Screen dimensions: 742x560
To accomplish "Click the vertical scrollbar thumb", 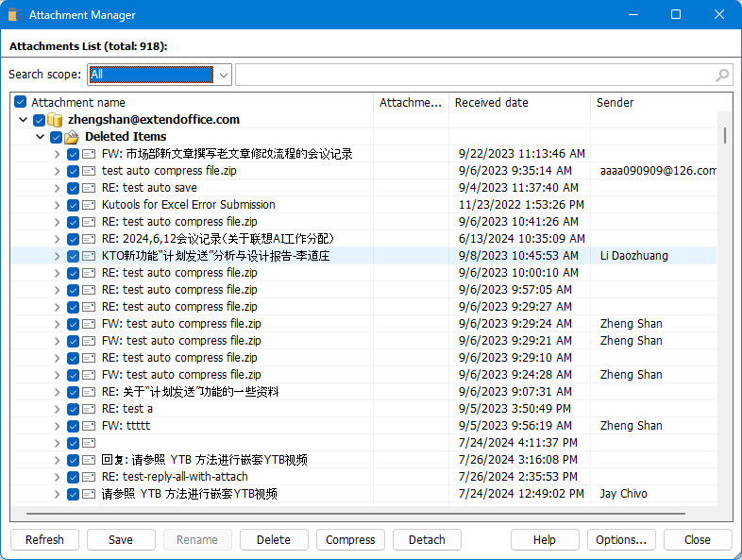I will 725,135.
